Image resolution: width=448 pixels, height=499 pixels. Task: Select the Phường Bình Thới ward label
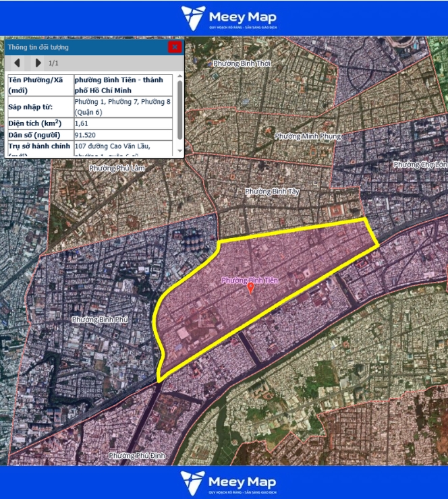point(242,63)
